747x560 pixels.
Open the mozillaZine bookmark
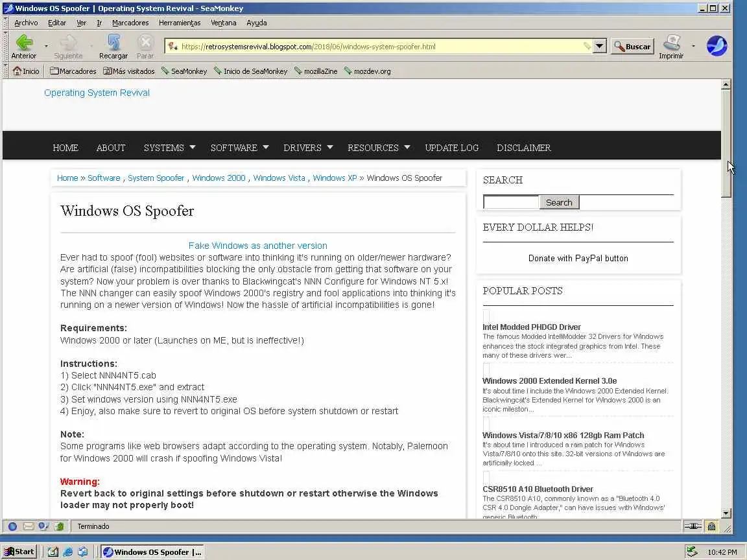[x=315, y=71]
